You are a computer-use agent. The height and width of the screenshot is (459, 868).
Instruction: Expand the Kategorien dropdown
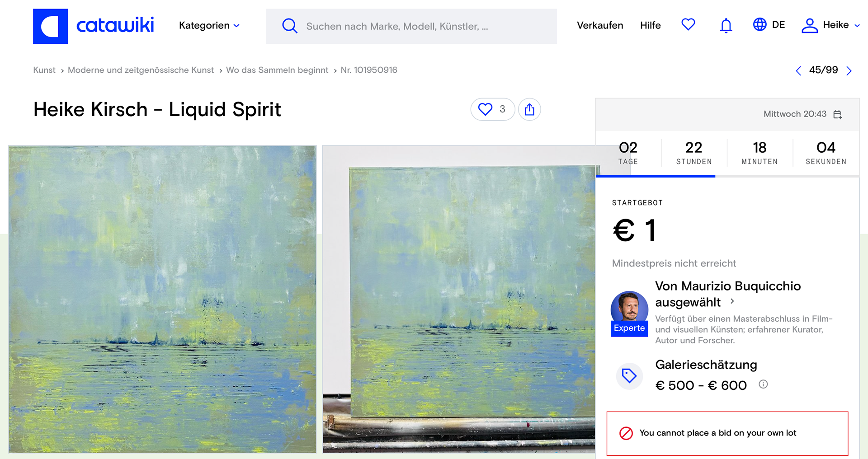[209, 26]
